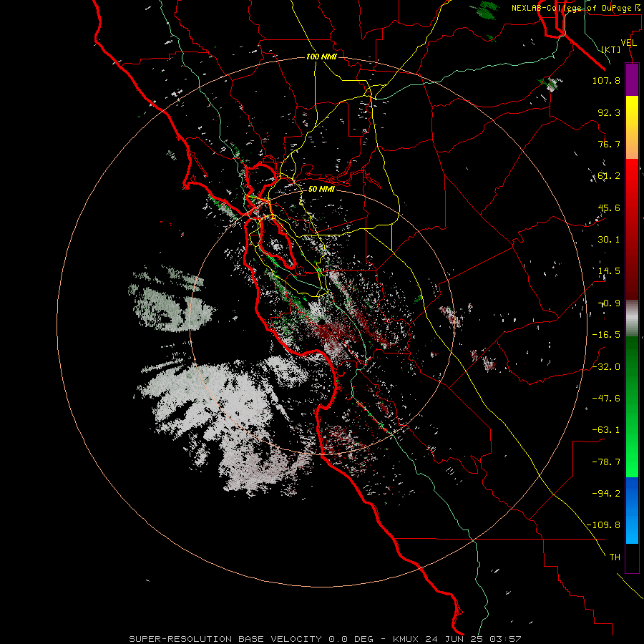Click the "TH" label below the scale
This screenshot has width=644, height=644.
615,557
